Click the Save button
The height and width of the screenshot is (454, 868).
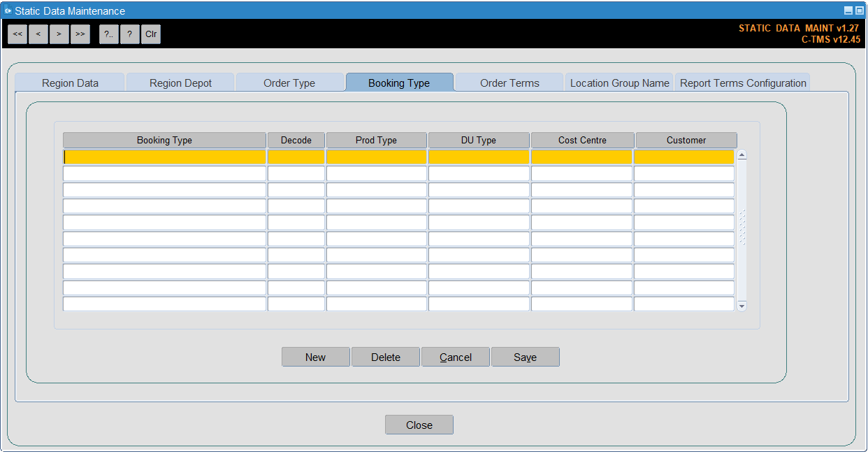pos(526,357)
